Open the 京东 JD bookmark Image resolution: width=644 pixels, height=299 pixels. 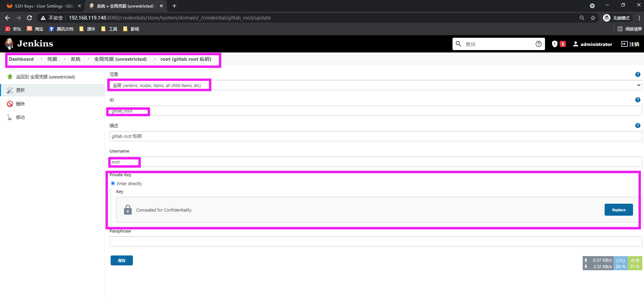click(13, 29)
